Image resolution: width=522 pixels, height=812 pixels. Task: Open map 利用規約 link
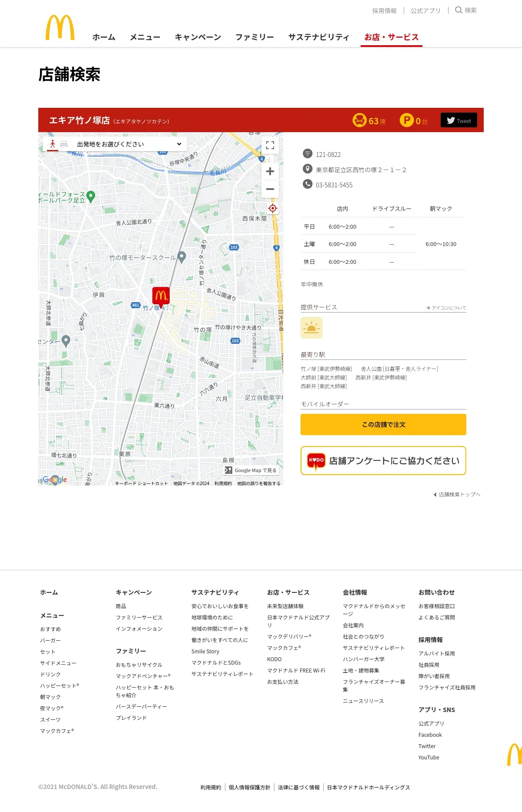(x=223, y=483)
